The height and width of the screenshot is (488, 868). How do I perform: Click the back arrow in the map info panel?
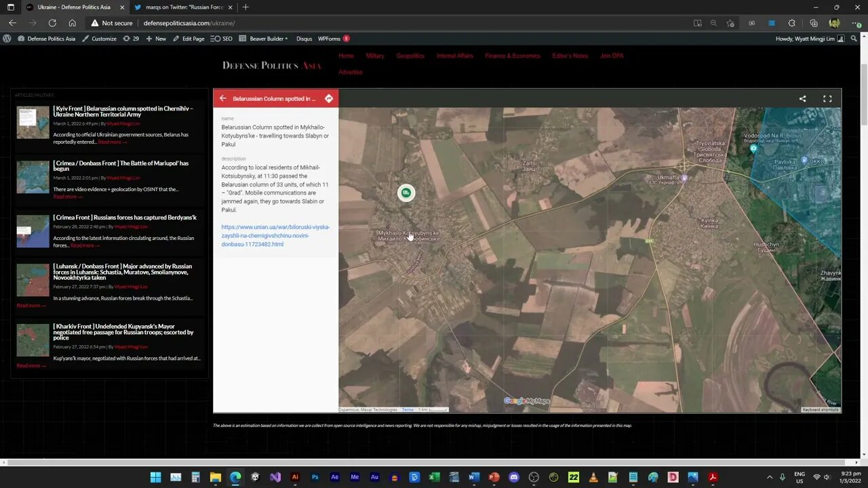(223, 99)
